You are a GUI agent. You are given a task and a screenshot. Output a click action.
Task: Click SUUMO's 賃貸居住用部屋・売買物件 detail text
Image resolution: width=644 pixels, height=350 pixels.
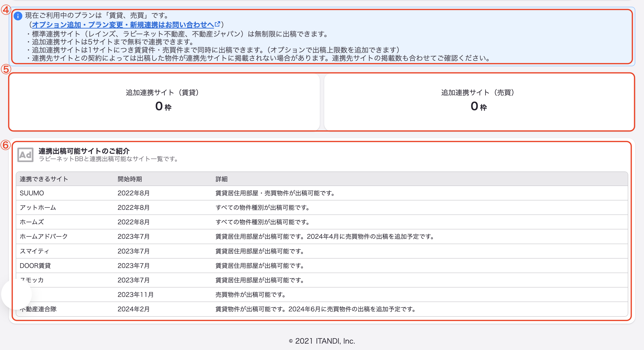275,193
